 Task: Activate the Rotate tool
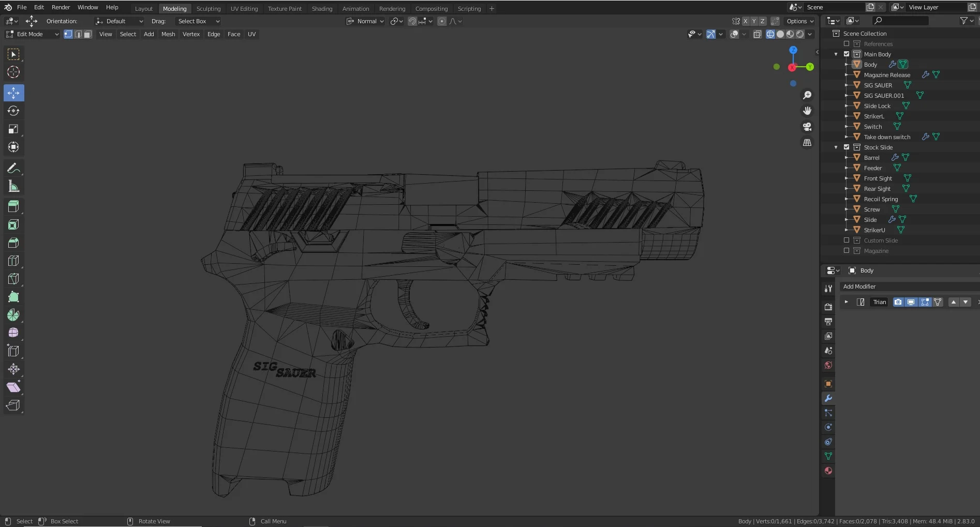coord(13,111)
